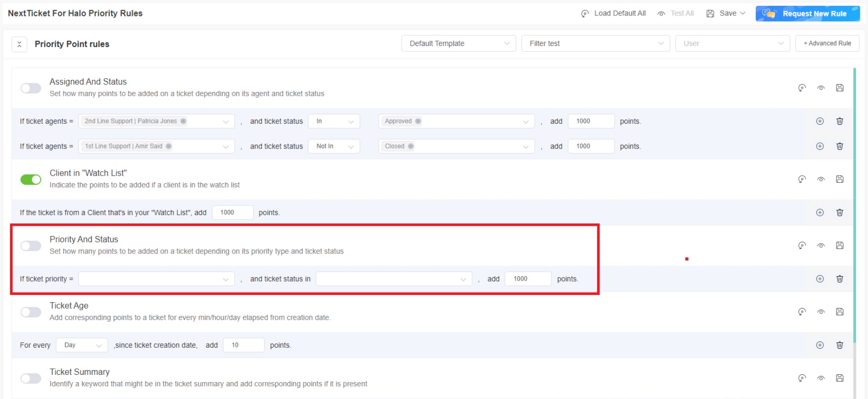Enable the Assigned And Status toggle
The image size is (868, 399).
pos(31,88)
